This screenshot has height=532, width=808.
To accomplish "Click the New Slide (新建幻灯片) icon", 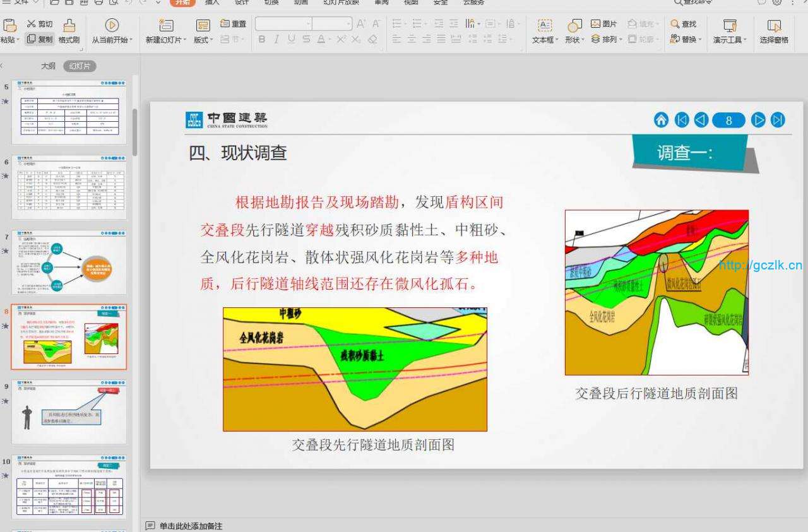I will [166, 25].
